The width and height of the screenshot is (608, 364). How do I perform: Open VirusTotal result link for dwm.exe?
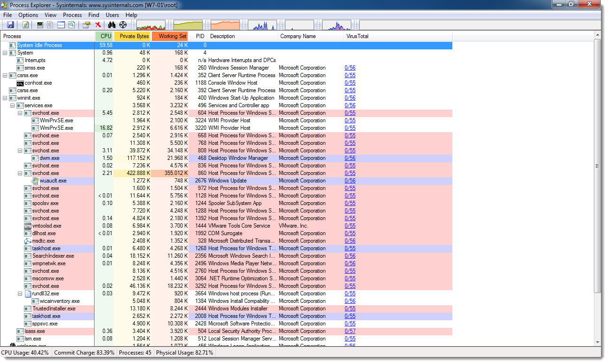tap(350, 158)
